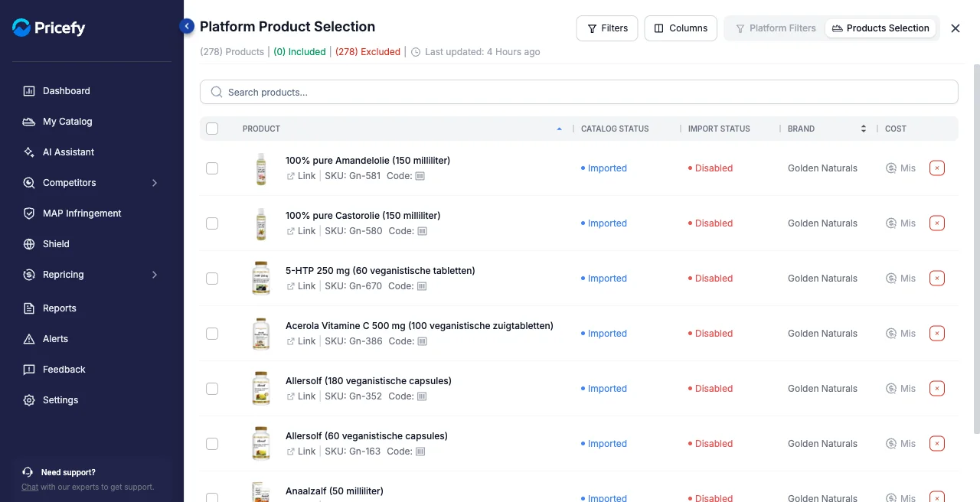Click the vertical scrollbar of the product list
The width and height of the screenshot is (980, 502).
(x=976, y=249)
